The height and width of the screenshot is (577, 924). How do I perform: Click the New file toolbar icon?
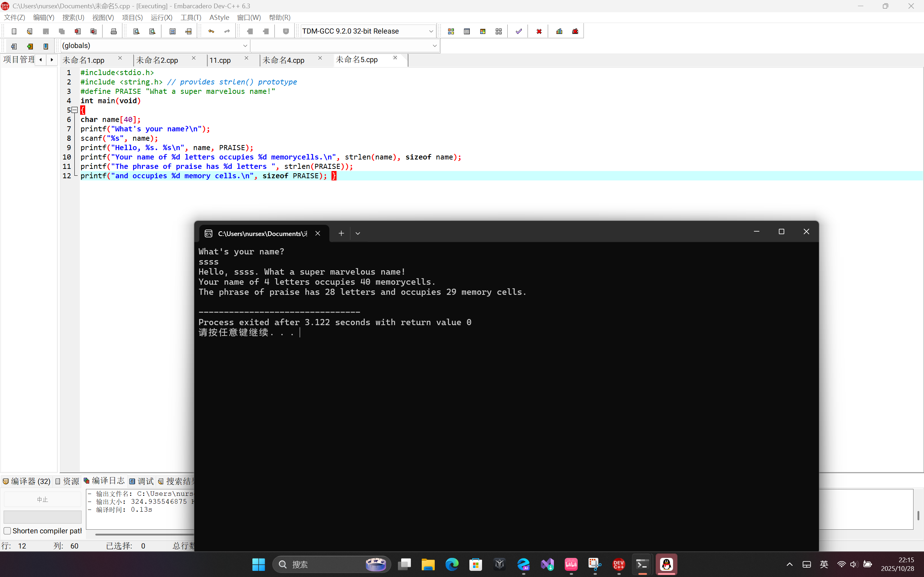[14, 31]
